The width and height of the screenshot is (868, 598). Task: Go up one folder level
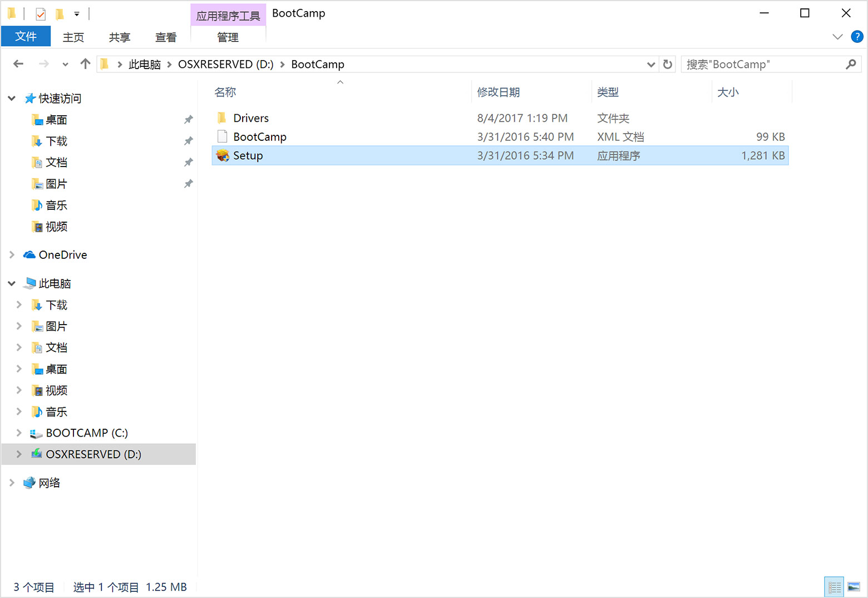pyautogui.click(x=85, y=63)
